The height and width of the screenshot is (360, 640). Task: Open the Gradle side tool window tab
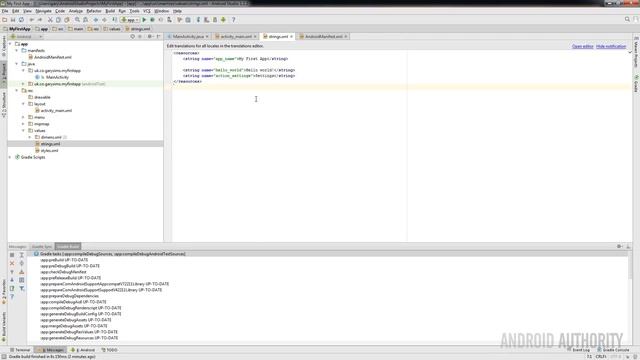click(x=636, y=84)
